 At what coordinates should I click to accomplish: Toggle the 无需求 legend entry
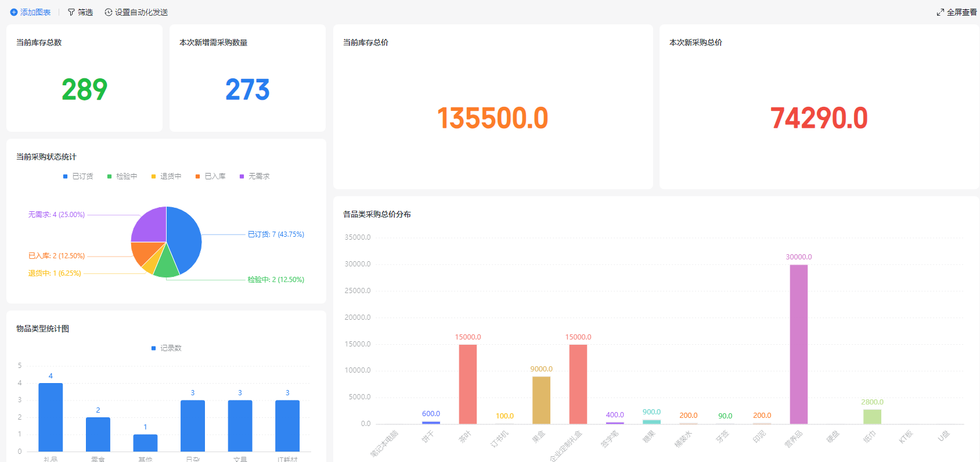click(x=254, y=176)
